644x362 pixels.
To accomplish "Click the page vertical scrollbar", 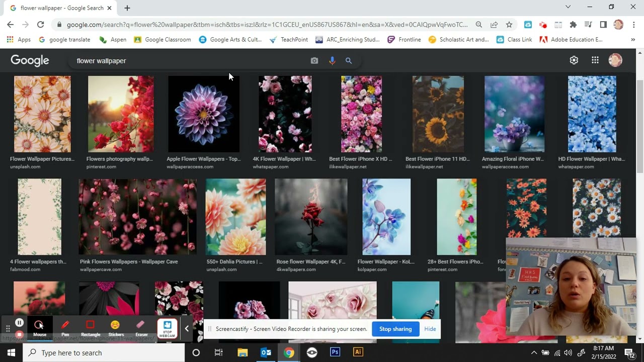I will coord(640,126).
